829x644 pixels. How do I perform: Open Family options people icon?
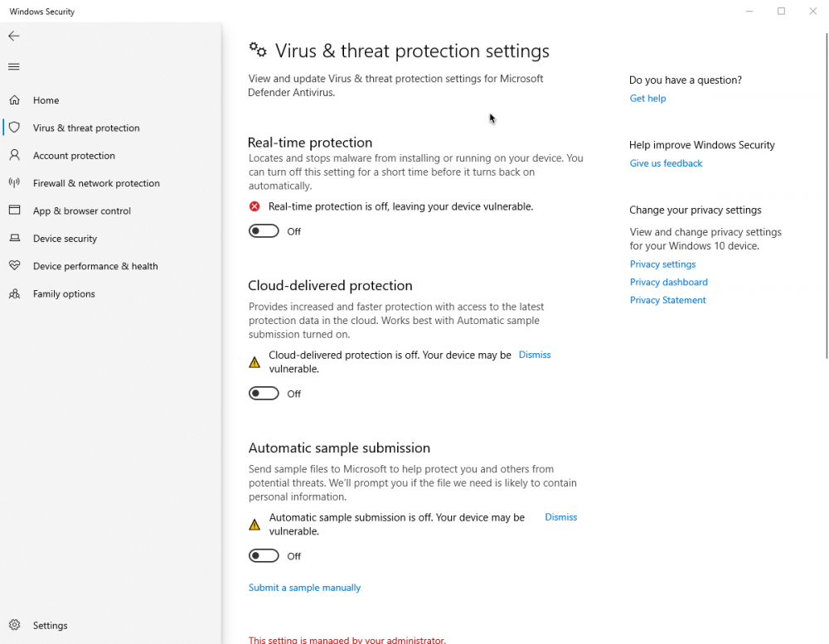pos(15,293)
